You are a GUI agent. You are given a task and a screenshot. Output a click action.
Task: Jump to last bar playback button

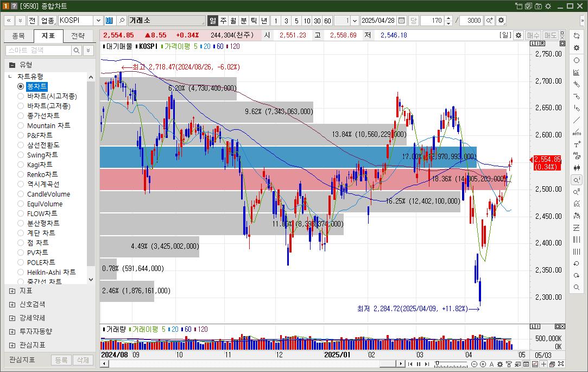pyautogui.click(x=427, y=364)
